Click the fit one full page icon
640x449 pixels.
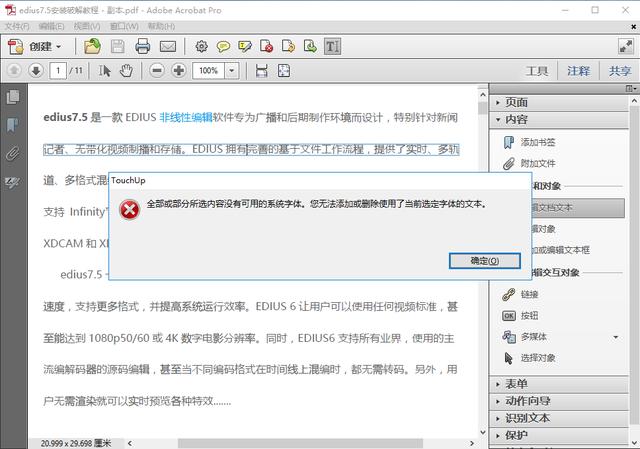[284, 71]
